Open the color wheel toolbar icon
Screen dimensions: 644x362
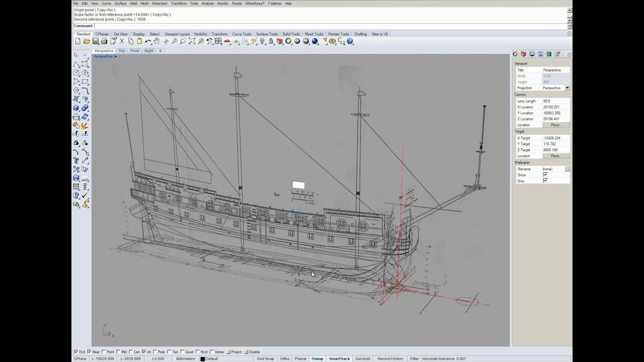tap(288, 41)
